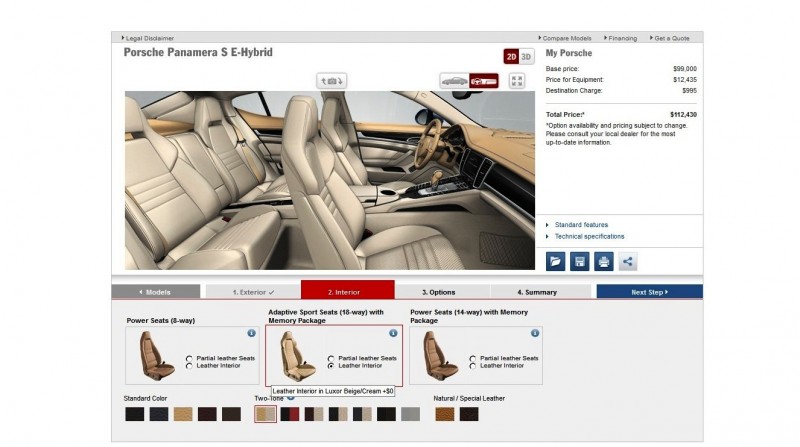Open the 2. Interior tab
Image resolution: width=800 pixels, height=447 pixels.
click(347, 289)
